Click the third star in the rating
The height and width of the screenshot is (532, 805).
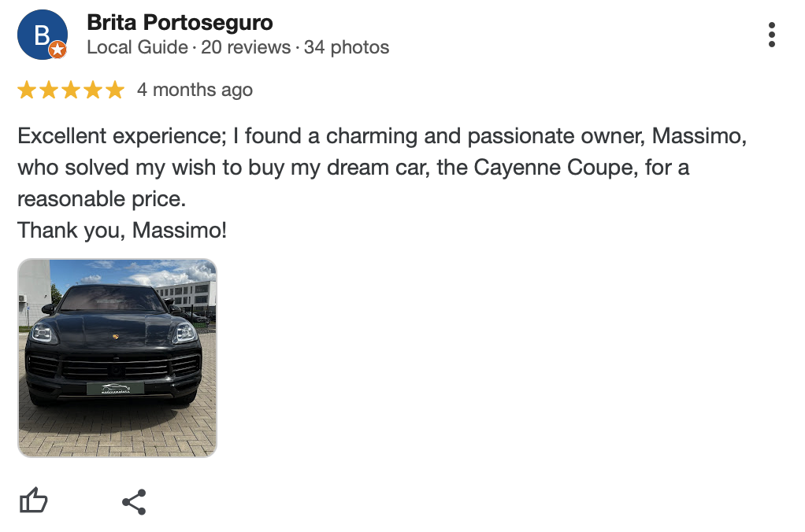tap(71, 89)
